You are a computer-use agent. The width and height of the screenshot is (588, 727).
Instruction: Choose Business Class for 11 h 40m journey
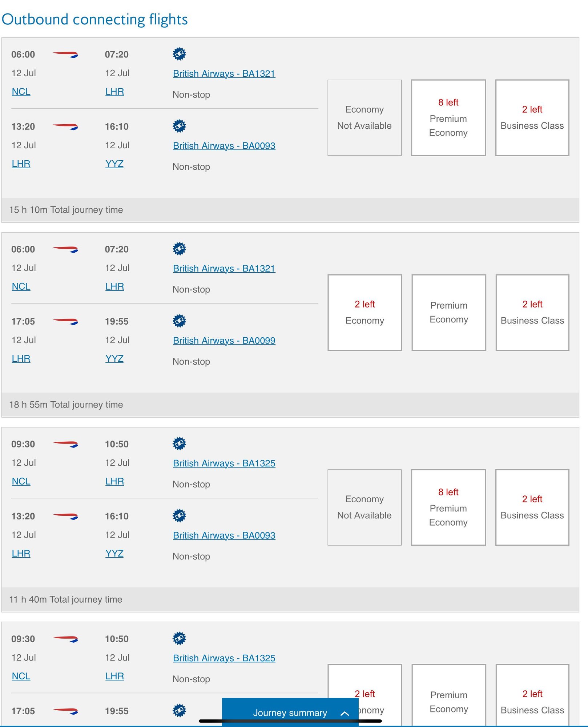pos(532,507)
